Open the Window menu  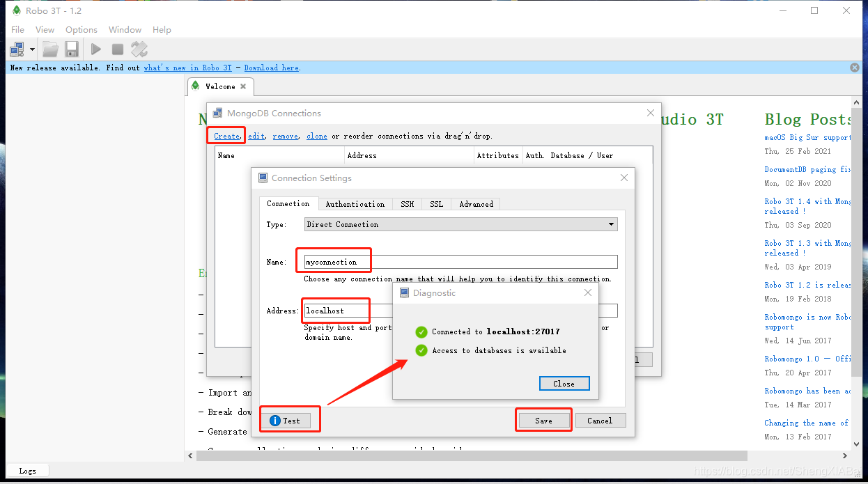[x=125, y=30]
